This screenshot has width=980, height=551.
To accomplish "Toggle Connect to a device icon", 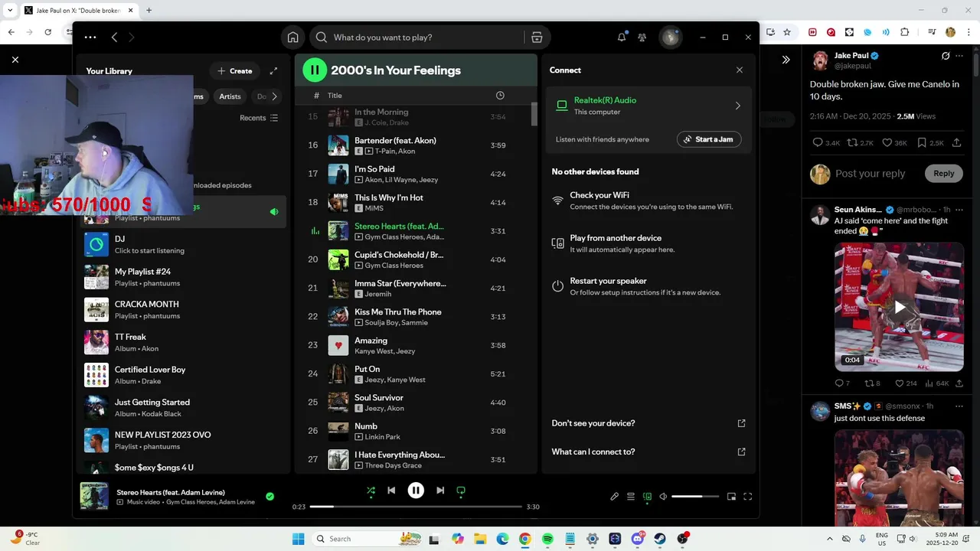I will [x=647, y=497].
